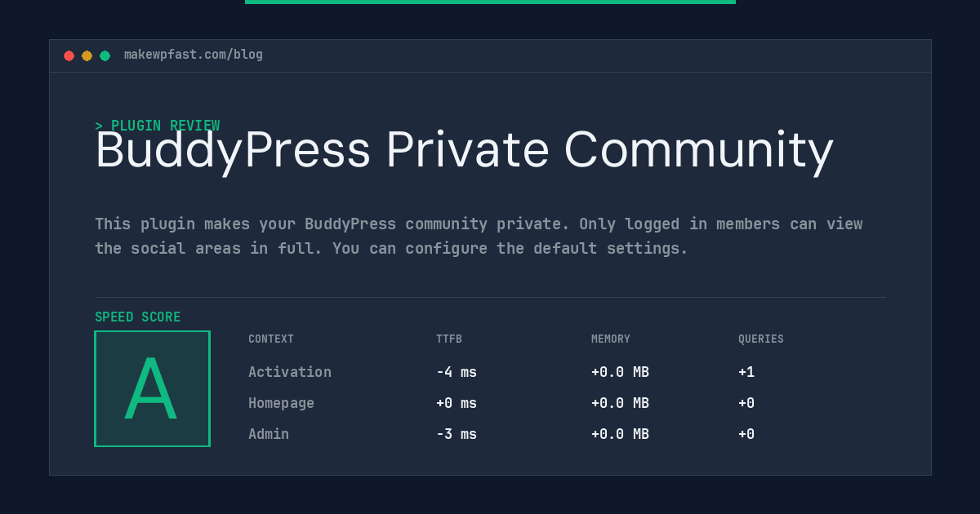Click the TTFB column header

[449, 339]
